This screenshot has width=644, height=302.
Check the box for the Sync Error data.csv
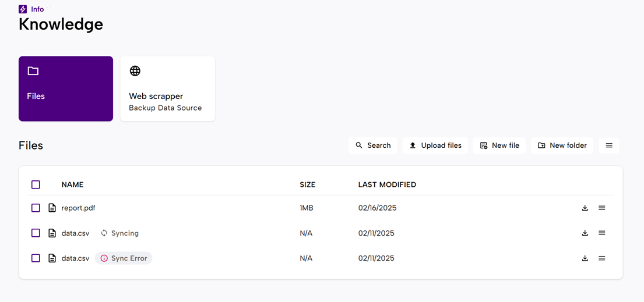[36, 258]
